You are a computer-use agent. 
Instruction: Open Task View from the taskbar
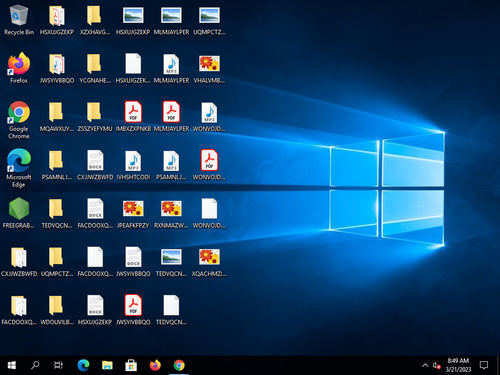[59, 365]
